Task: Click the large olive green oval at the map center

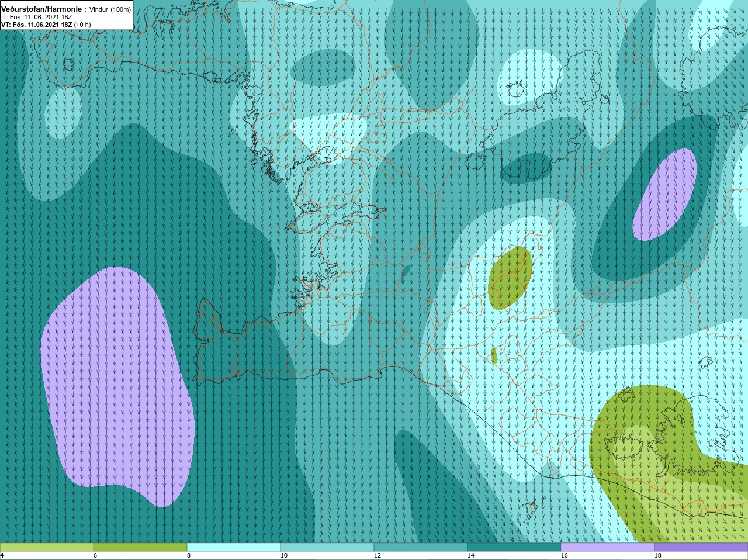Action: tap(510, 278)
